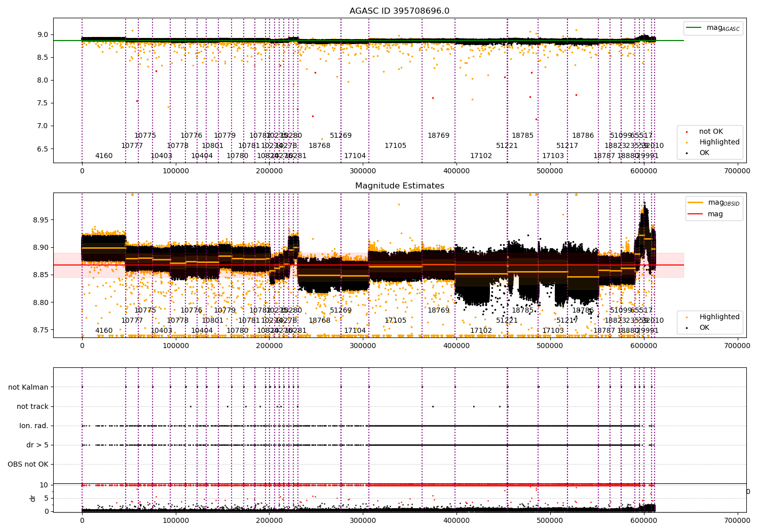Click the 'dr > 5' axis label

tap(37, 445)
